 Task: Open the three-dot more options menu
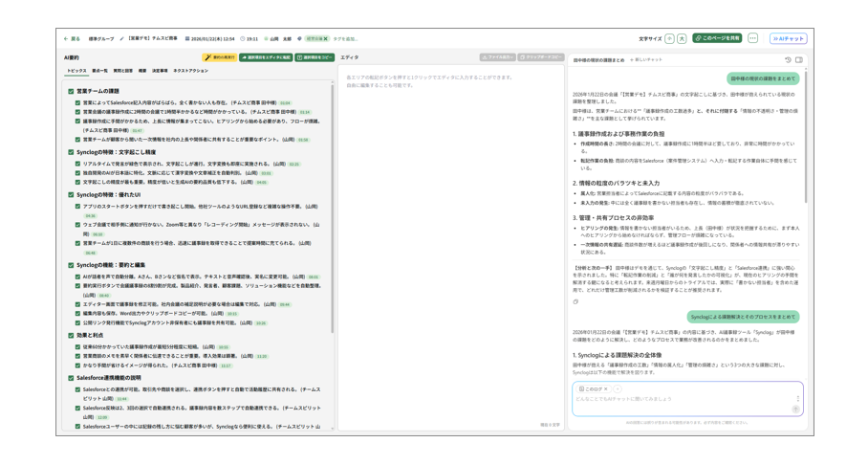coord(752,38)
